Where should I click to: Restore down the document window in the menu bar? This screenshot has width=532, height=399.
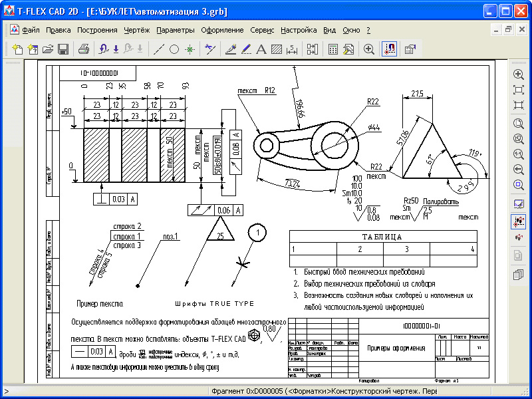(x=509, y=30)
